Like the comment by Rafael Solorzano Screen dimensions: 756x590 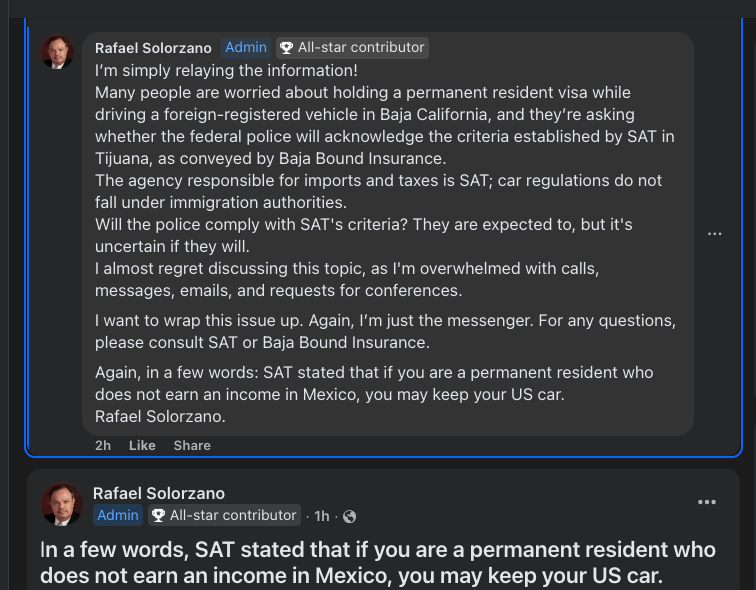[142, 445]
